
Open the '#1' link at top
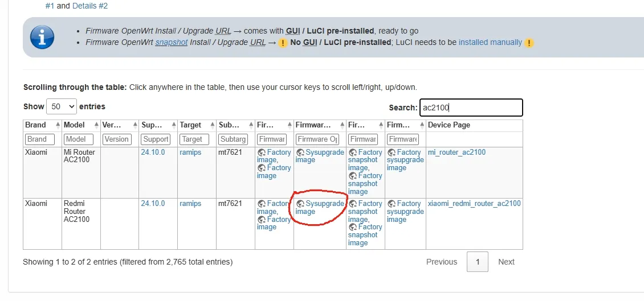(50, 6)
